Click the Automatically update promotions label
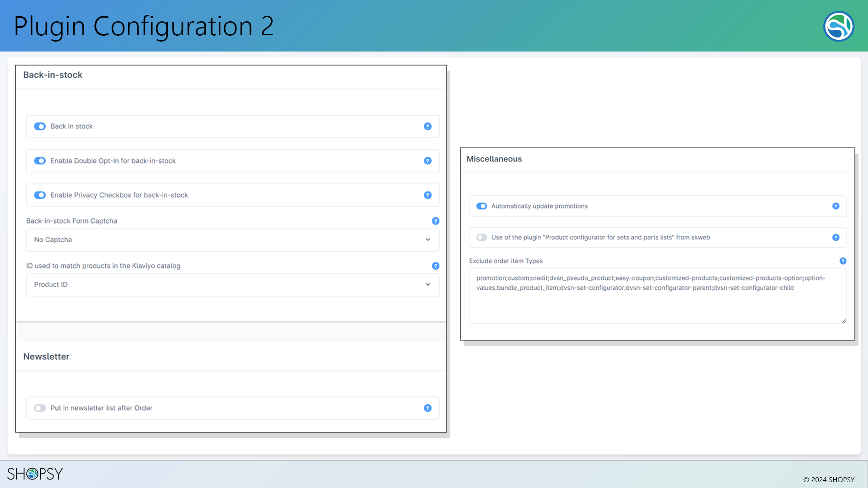The height and width of the screenshot is (488, 868). 539,206
